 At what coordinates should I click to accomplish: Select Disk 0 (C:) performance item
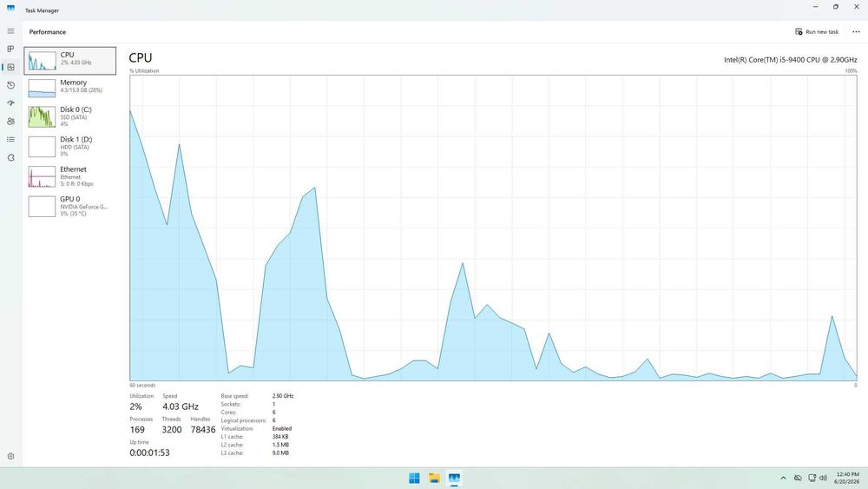[69, 117]
